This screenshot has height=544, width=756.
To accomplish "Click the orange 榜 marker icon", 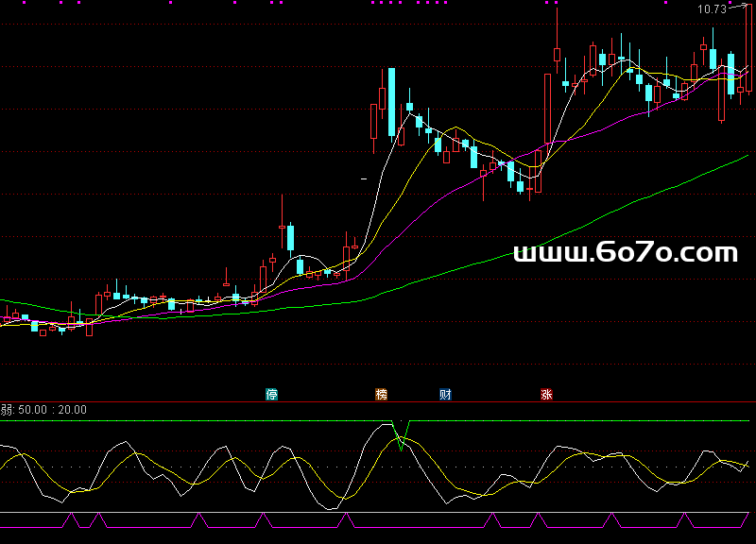I will pos(382,394).
